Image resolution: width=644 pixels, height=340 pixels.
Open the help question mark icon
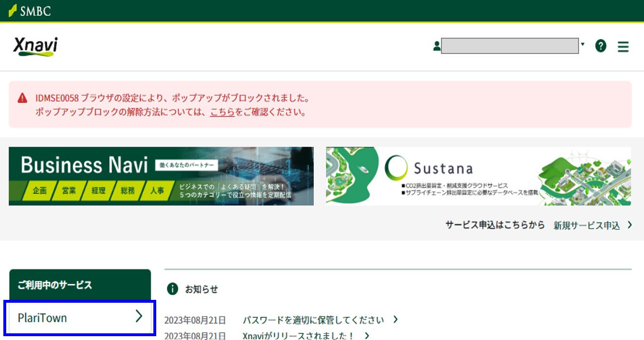[601, 46]
